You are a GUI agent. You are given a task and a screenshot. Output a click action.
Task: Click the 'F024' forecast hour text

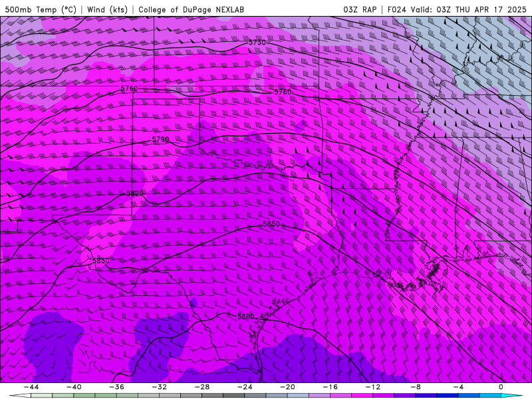pos(396,9)
